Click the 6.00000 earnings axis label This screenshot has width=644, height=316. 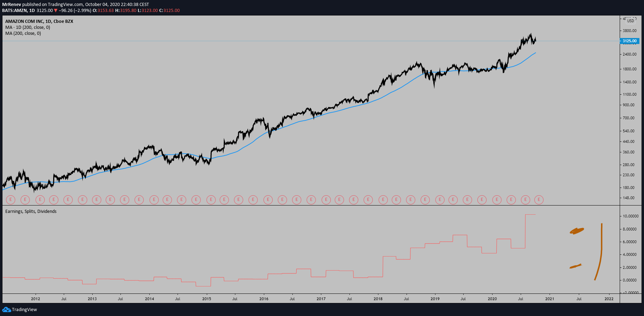coord(630,242)
